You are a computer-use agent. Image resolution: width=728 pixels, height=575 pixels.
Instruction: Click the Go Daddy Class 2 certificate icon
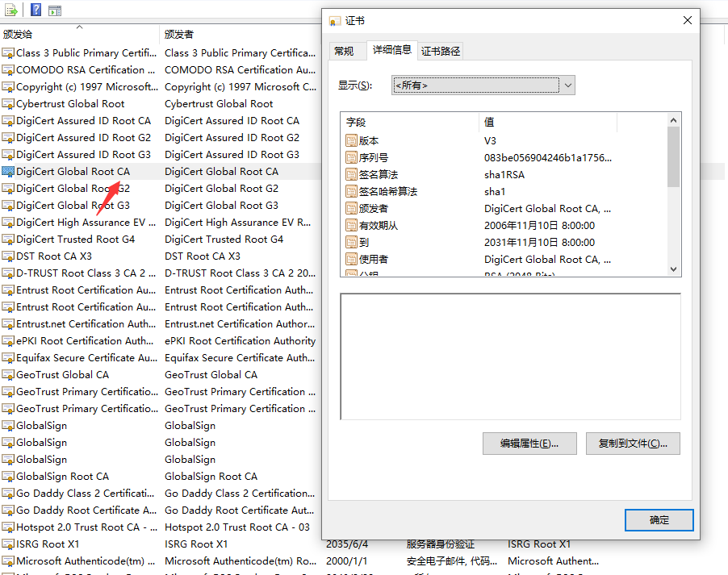click(8, 494)
